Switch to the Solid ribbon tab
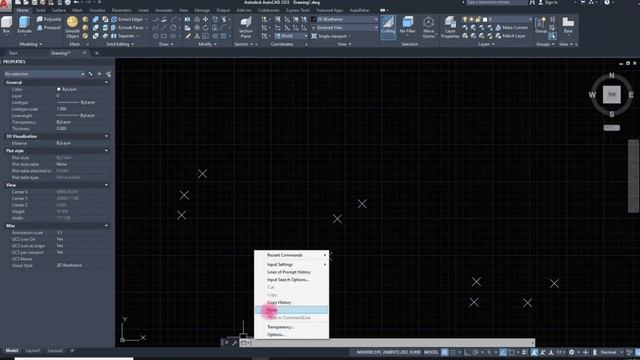 [41, 10]
